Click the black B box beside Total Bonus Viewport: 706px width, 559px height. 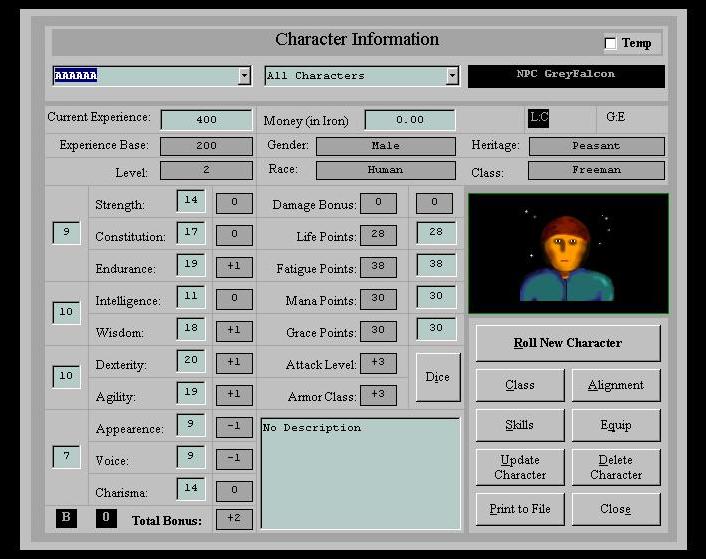[66, 518]
